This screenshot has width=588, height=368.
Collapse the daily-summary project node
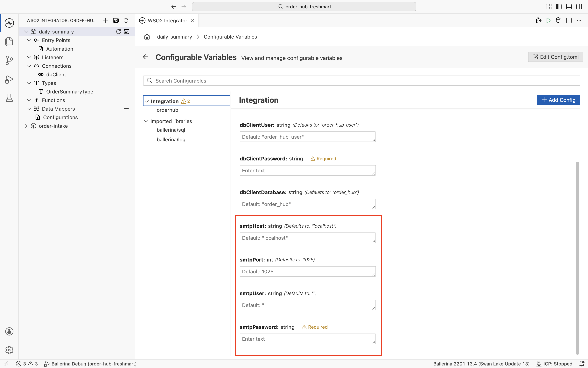(26, 32)
